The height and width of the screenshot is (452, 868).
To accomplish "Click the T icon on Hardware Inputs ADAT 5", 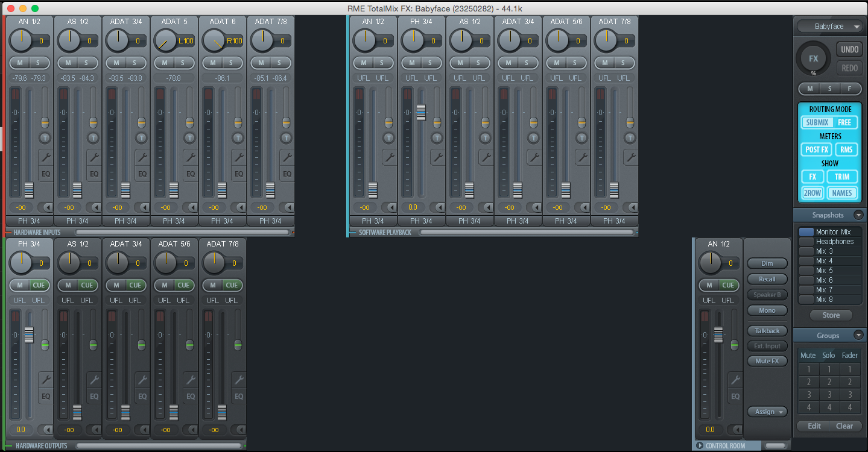I will [189, 137].
